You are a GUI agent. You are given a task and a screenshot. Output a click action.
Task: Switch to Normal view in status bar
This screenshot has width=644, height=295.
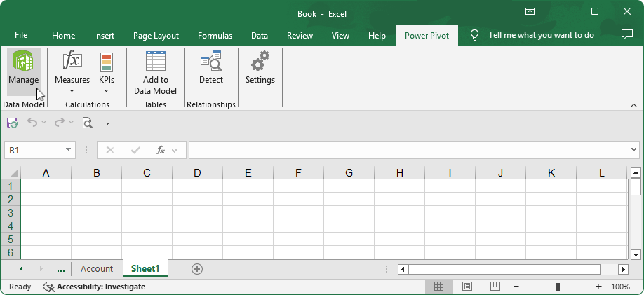tap(438, 287)
